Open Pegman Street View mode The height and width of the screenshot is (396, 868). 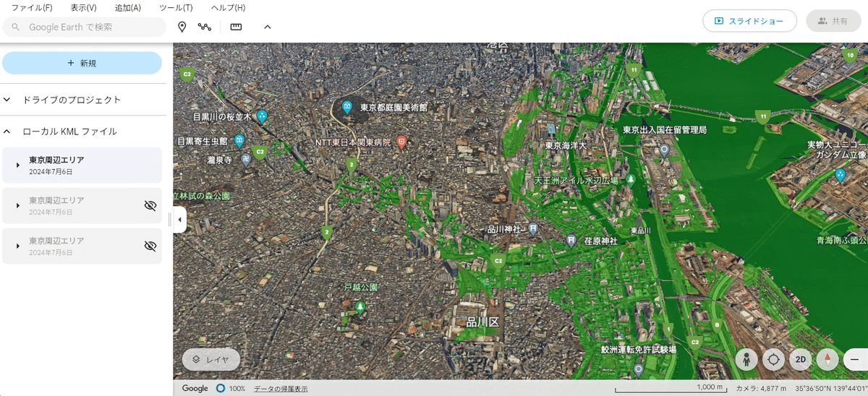pyautogui.click(x=746, y=359)
